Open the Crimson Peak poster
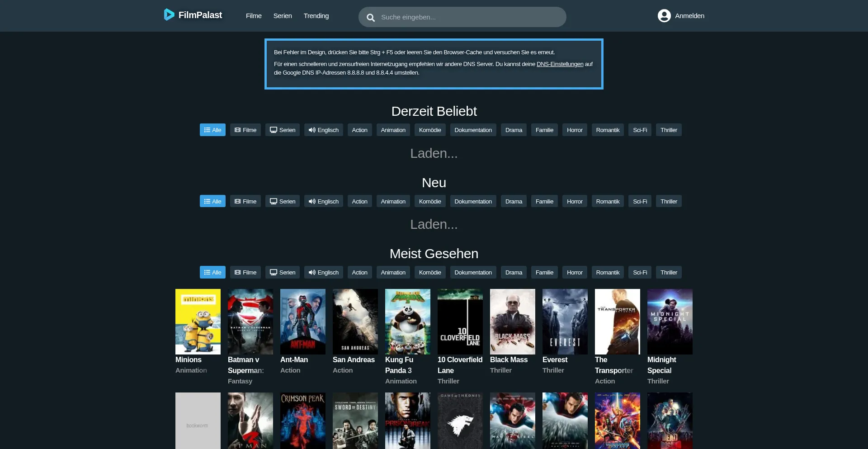Image resolution: width=868 pixels, height=449 pixels. (303, 421)
